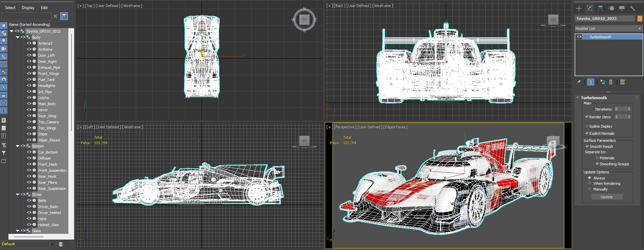This screenshot has width=644, height=250.
Task: Expand or collapse the Glass group
Action: pos(18,231)
